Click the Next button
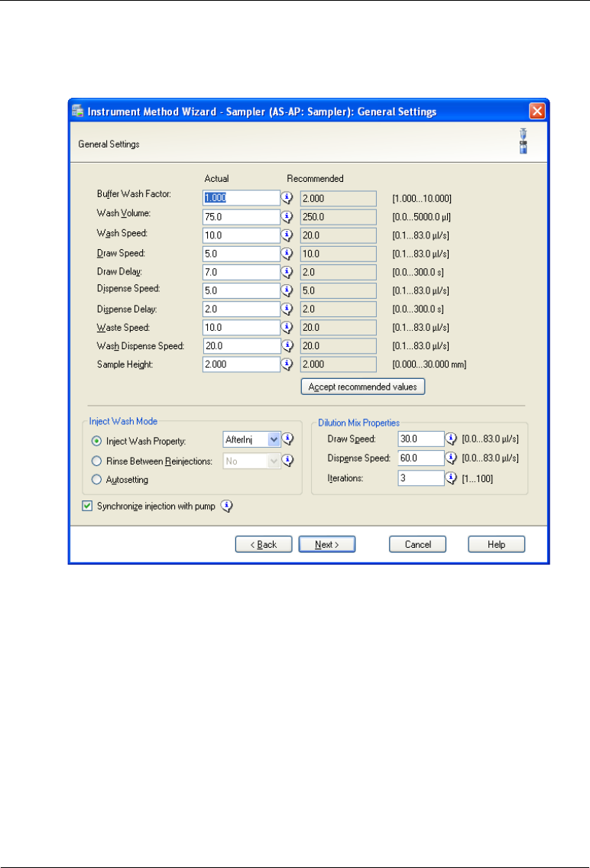Image resolution: width=590 pixels, height=868 pixels. point(327,544)
